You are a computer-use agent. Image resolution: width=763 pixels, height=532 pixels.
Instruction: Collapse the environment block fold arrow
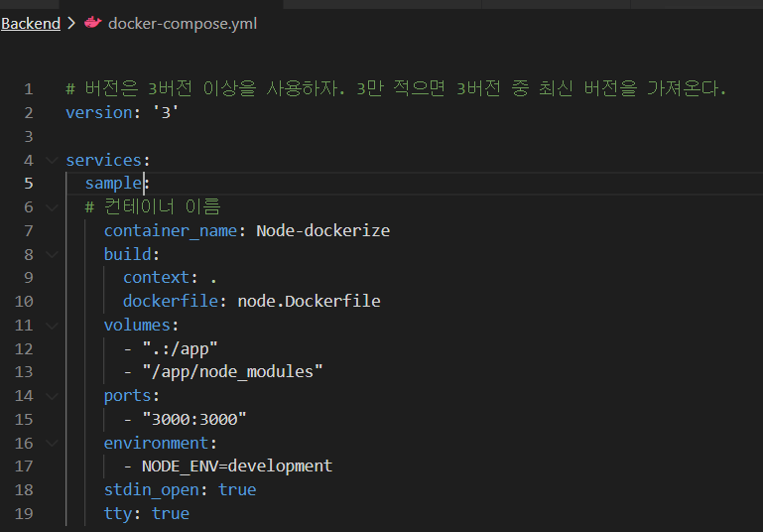pyautogui.click(x=52, y=443)
